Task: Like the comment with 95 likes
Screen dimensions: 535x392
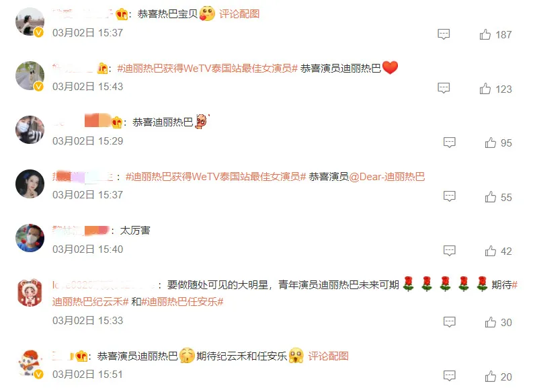Action: point(490,143)
